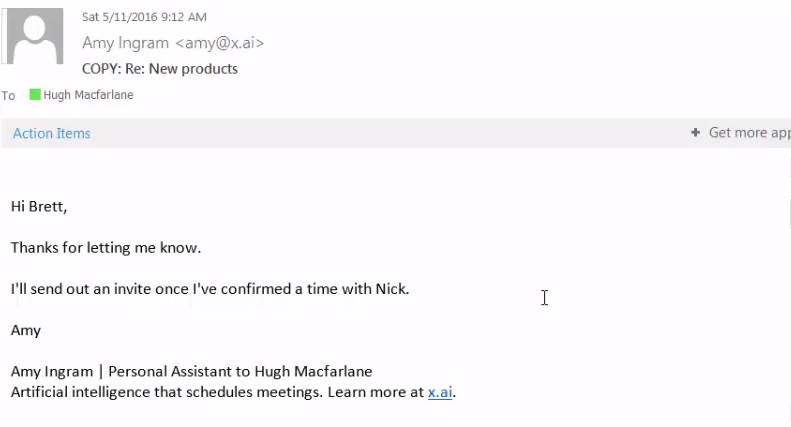Click green presence indicator beside Hugh Macfarlane
The image size is (791, 427).
(x=35, y=95)
